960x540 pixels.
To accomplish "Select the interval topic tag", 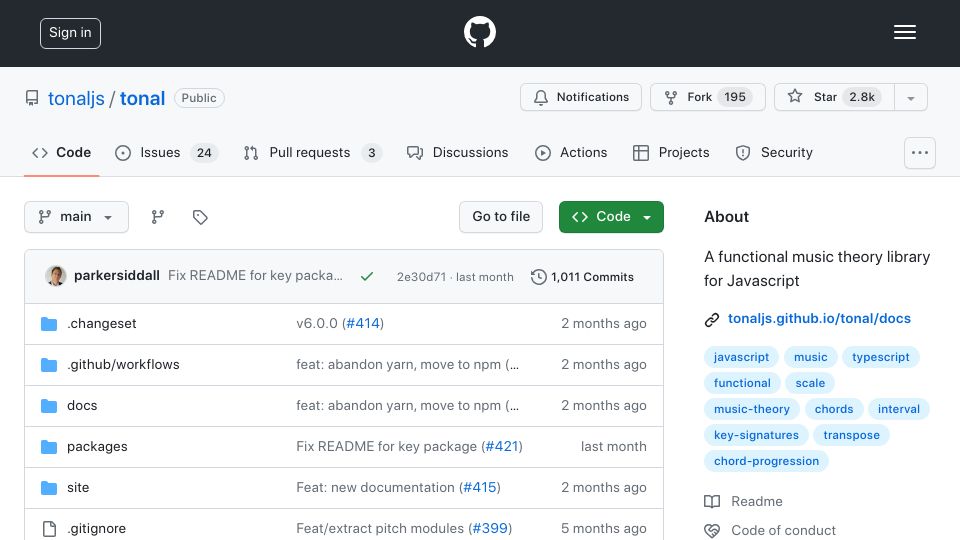I will click(x=899, y=410).
